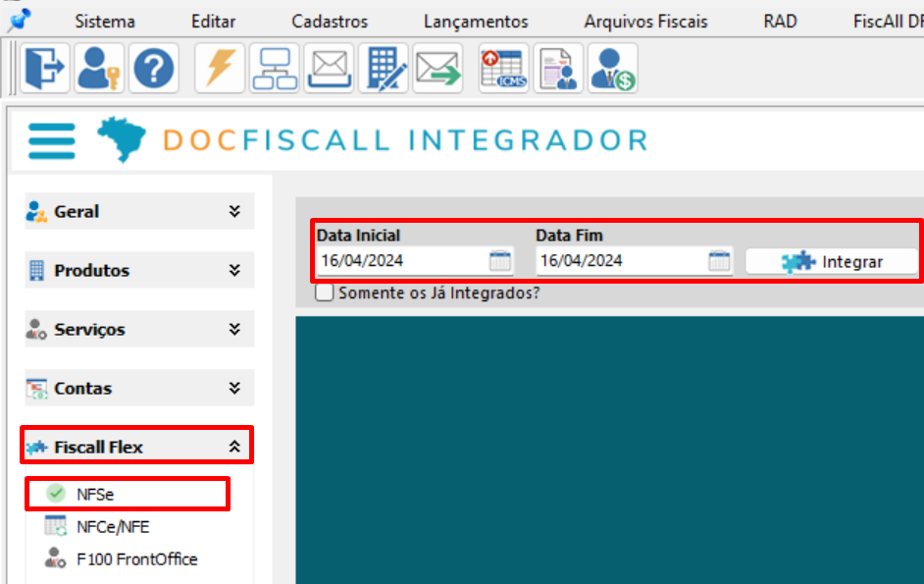Image resolution: width=924 pixels, height=584 pixels.
Task: Click the Produtos building icon
Action: tap(36, 270)
